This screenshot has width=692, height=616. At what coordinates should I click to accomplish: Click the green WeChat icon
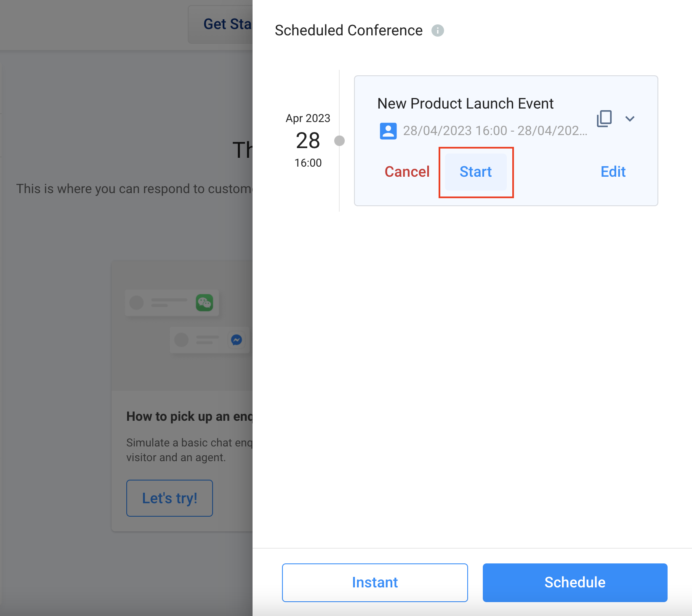(205, 303)
